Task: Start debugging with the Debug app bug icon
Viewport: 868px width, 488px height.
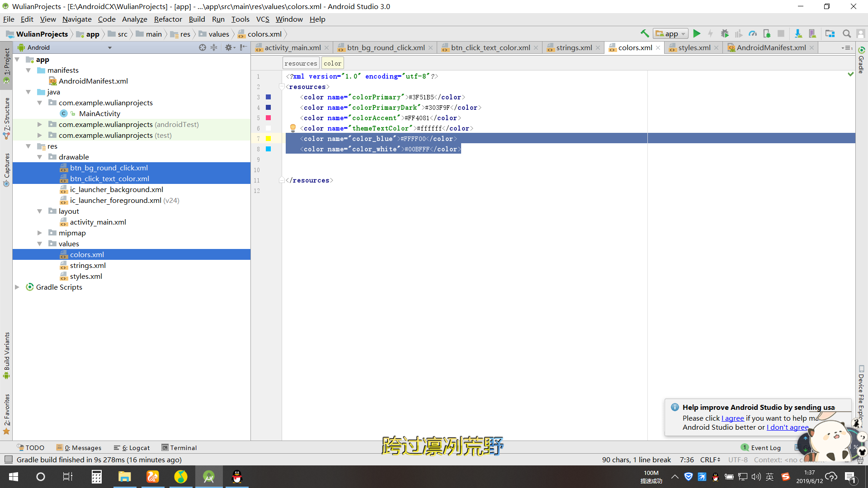Action: (725, 33)
